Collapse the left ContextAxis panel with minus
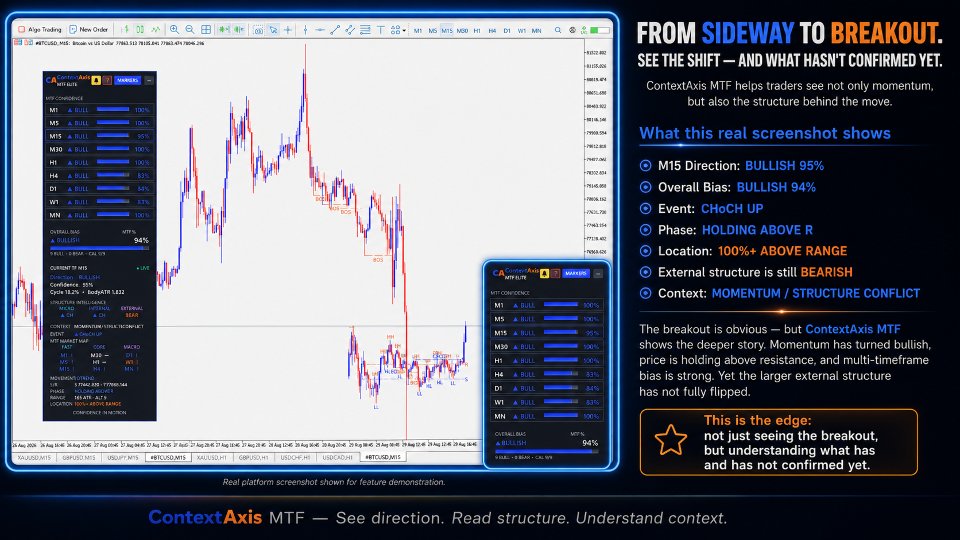Image resolution: width=960 pixels, height=540 pixels. click(149, 80)
